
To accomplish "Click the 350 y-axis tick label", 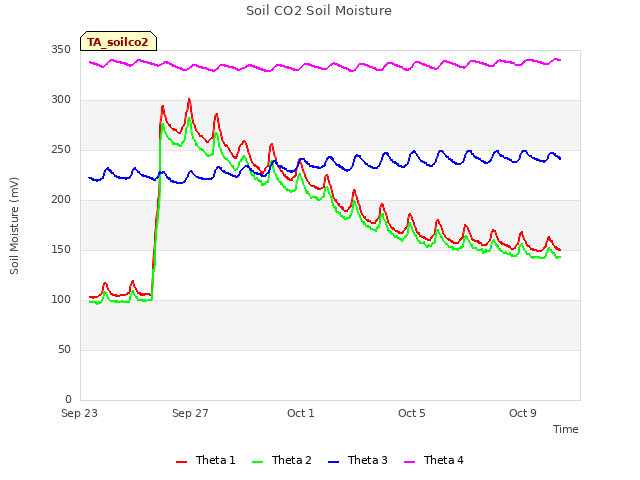I will pos(61,50).
